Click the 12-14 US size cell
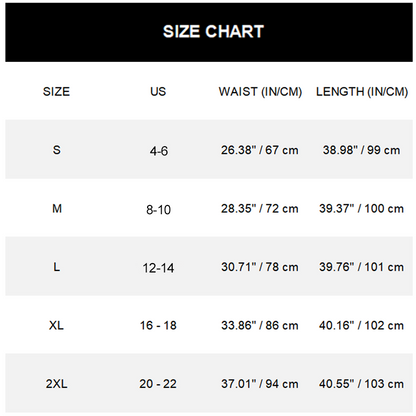The height and width of the screenshot is (416, 416). tap(158, 268)
